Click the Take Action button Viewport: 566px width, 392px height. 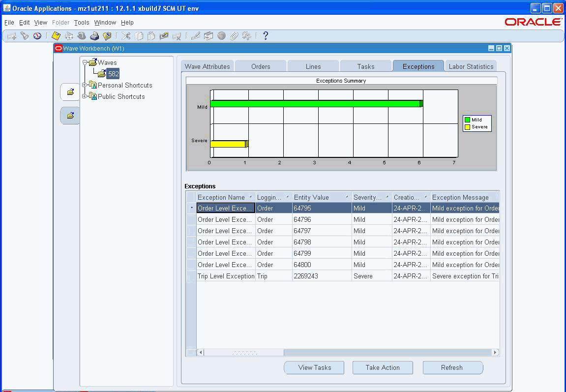pyautogui.click(x=383, y=367)
